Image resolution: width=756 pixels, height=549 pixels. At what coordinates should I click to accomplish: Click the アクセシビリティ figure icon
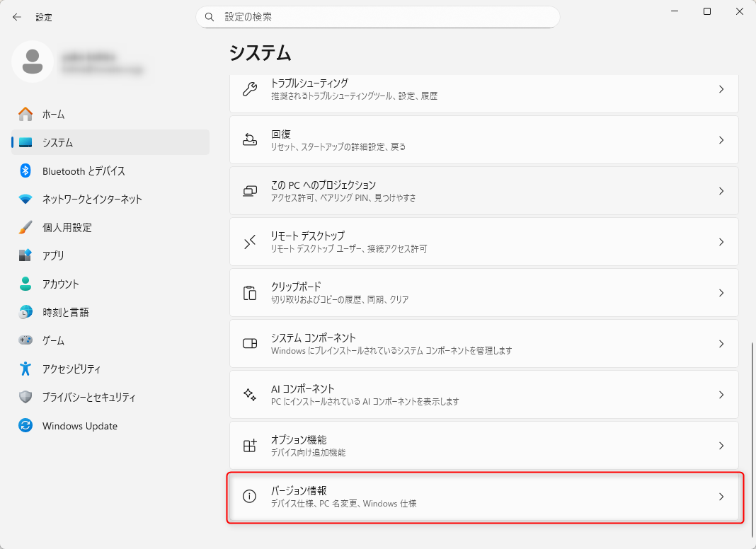point(25,369)
